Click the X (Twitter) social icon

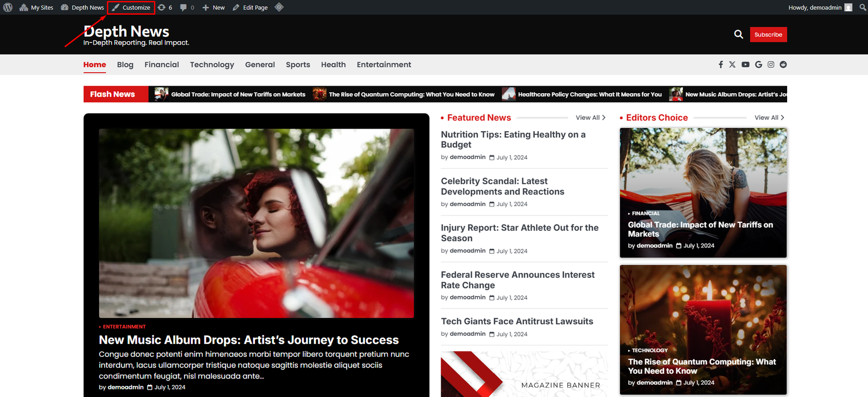tap(732, 65)
